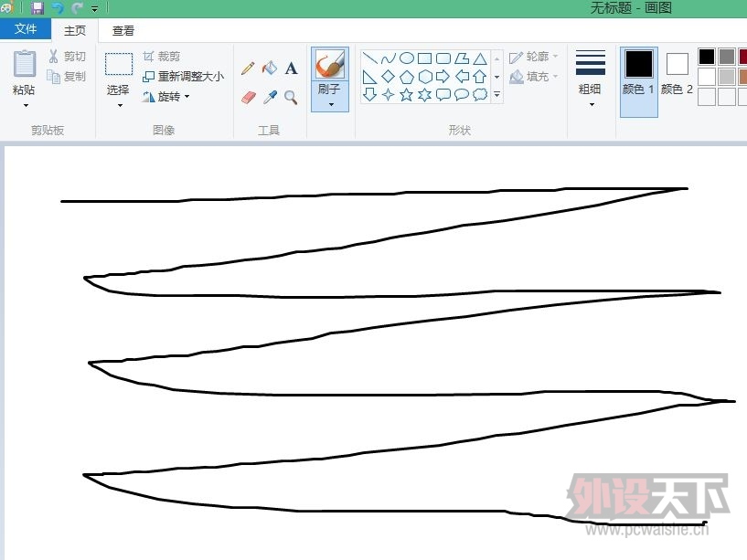Pick the Rounded rectangular callout shape
The width and height of the screenshot is (747, 560).
coord(443,94)
